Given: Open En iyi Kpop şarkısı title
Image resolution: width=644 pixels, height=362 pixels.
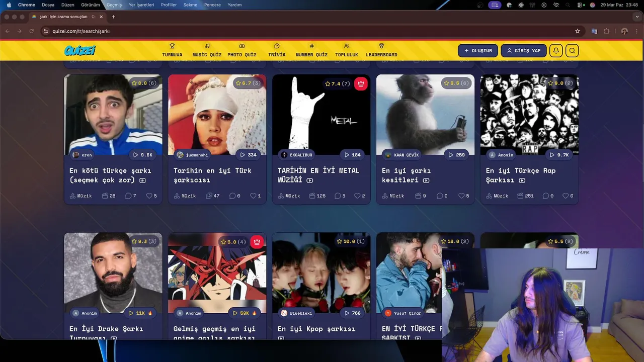Looking at the screenshot, I should [316, 329].
